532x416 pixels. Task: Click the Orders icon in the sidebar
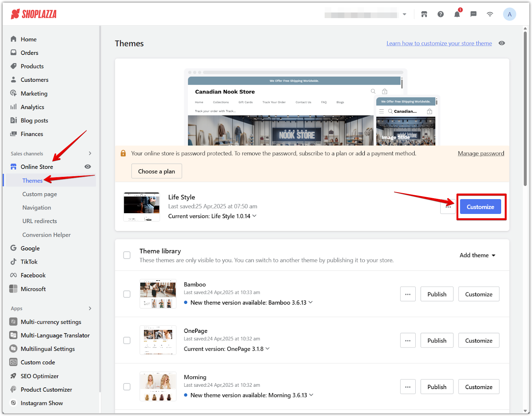coord(13,53)
